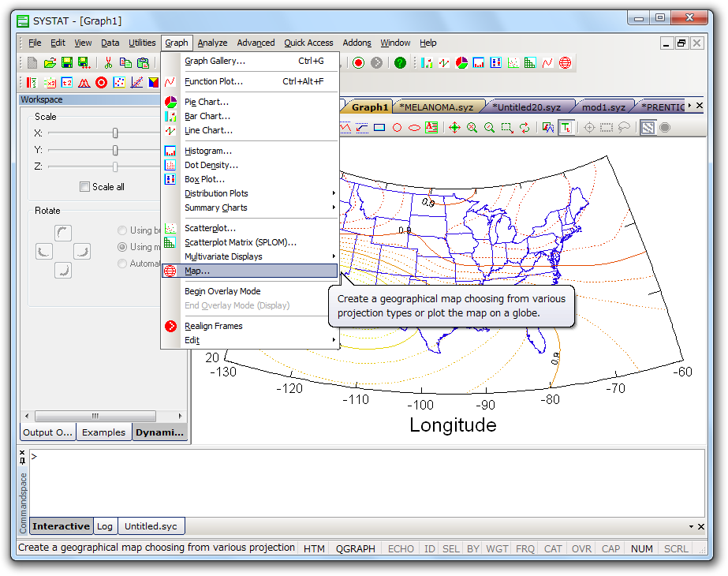
Task: Click the New file toolbar icon
Action: point(32,62)
